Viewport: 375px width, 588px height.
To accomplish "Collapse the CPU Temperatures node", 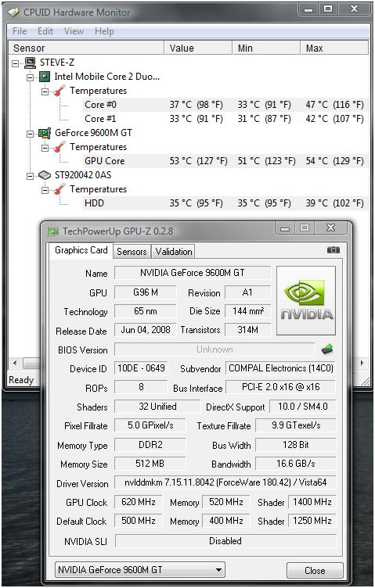I will 45,92.
